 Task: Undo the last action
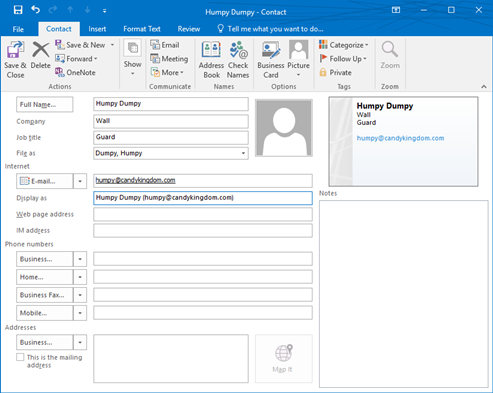[x=36, y=10]
